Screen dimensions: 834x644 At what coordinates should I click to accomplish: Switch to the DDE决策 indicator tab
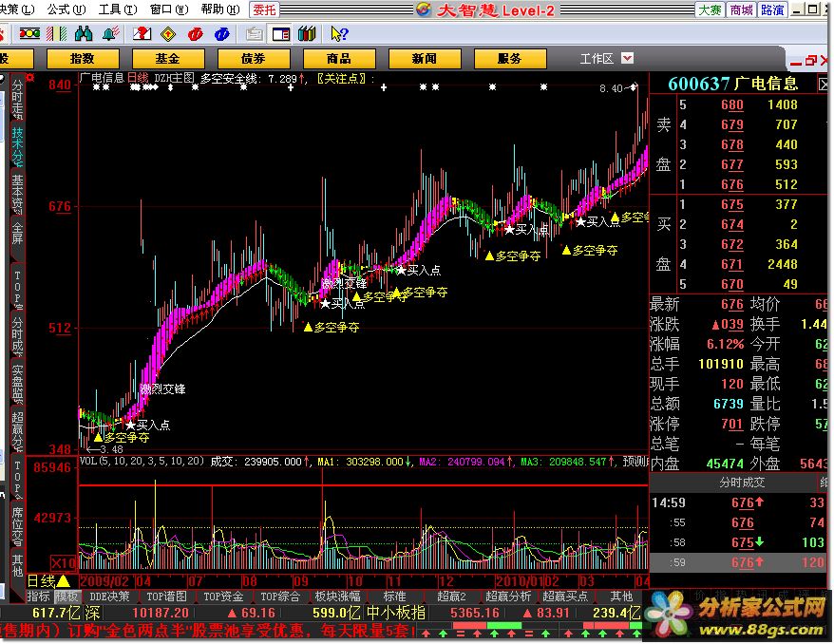tap(111, 597)
